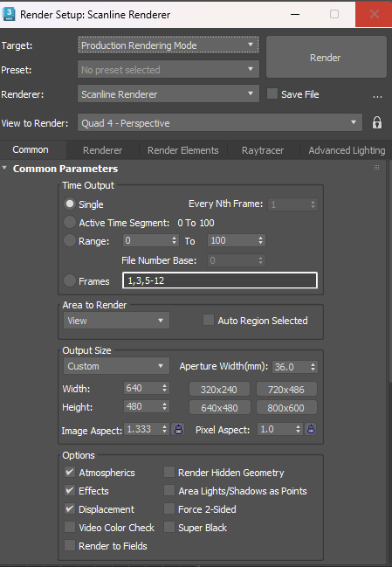Screen dimensions: 392x567
Task: Click the Width spinner arrows
Action: [165, 388]
